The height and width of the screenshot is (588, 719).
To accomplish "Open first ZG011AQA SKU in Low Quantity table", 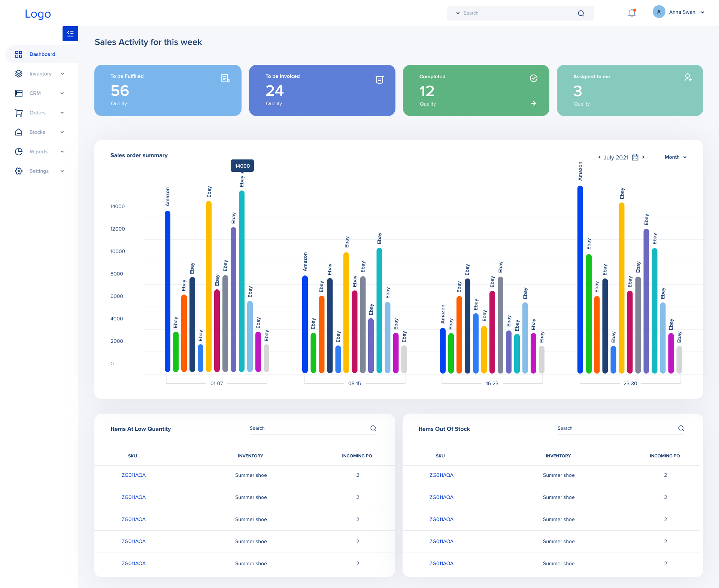I will click(x=134, y=475).
